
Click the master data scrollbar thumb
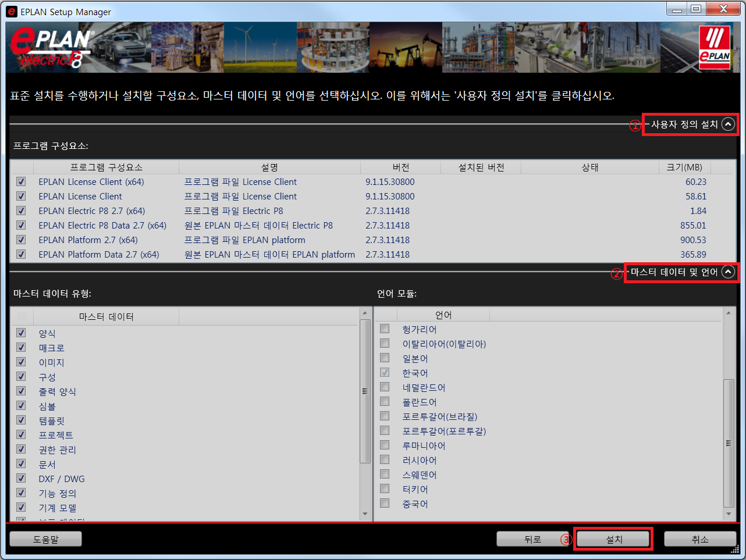(x=365, y=391)
